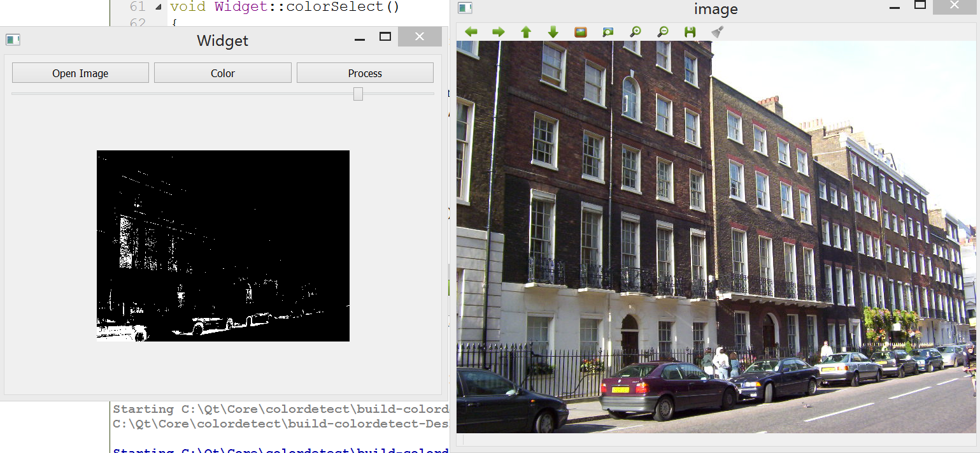The height and width of the screenshot is (453, 980).
Task: Click the code line 'void Widget::colorSelect()'
Action: (x=285, y=7)
